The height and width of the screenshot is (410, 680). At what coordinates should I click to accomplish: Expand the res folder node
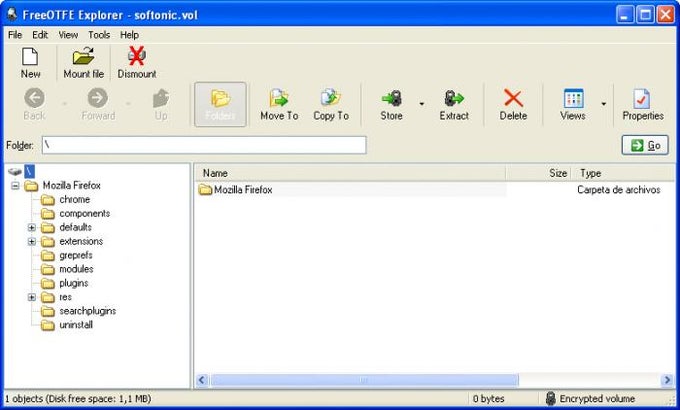(32, 297)
